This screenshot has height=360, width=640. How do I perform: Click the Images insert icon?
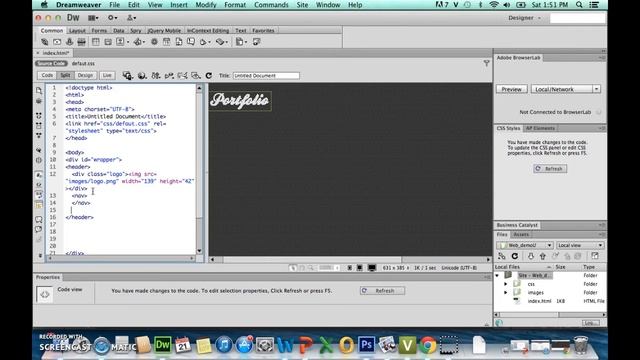122,42
